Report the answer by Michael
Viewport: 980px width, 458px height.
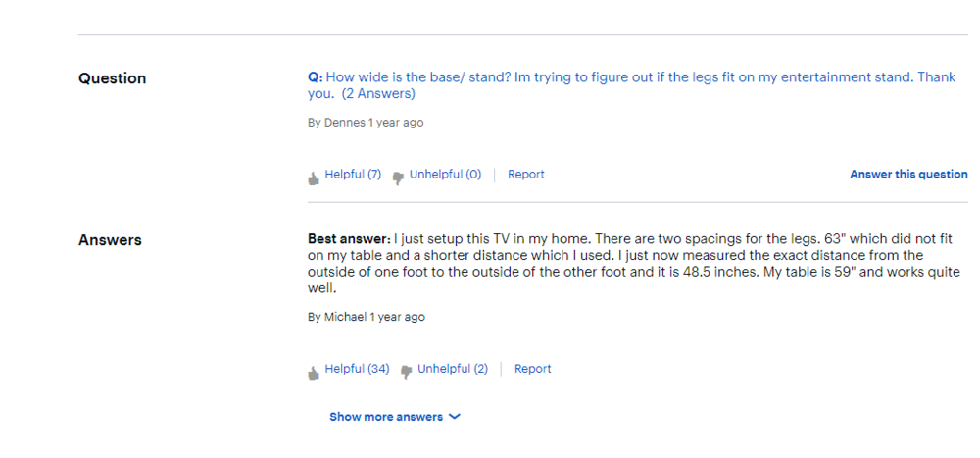[x=533, y=369]
